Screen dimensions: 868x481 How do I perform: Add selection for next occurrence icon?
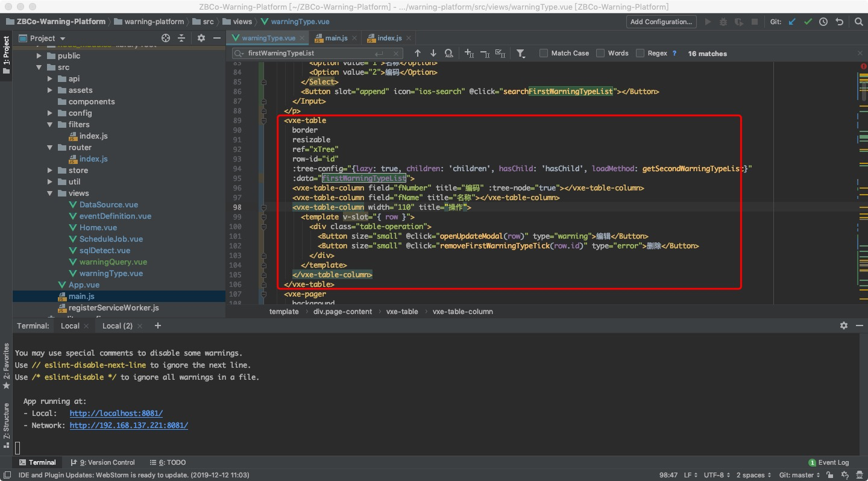tap(469, 53)
